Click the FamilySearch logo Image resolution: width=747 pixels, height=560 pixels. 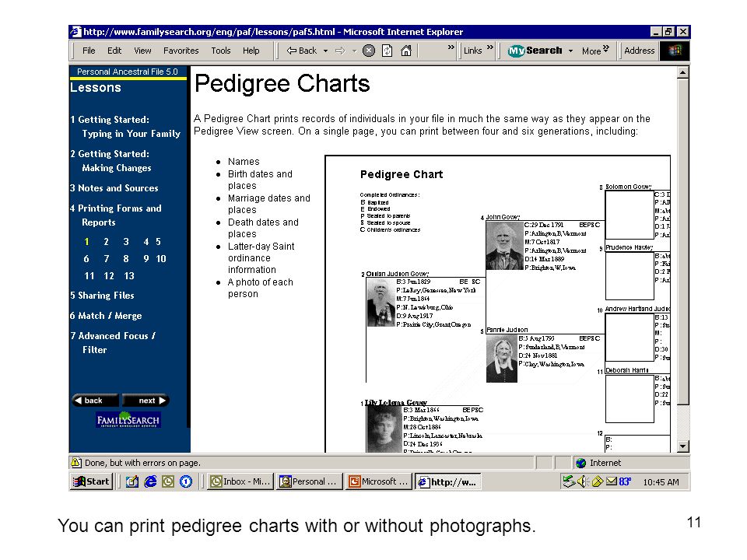pos(128,419)
